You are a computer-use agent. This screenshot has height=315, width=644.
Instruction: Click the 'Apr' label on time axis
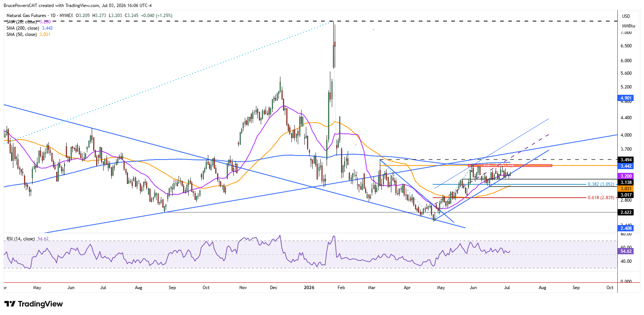407,288
